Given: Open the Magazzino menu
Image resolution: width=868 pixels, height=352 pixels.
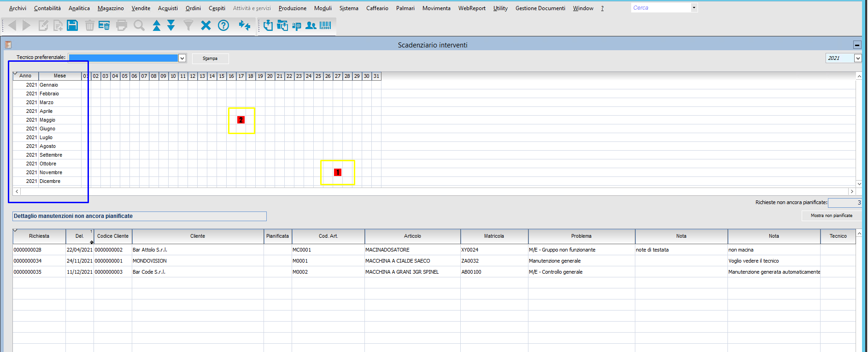Looking at the screenshot, I should (x=111, y=8).
